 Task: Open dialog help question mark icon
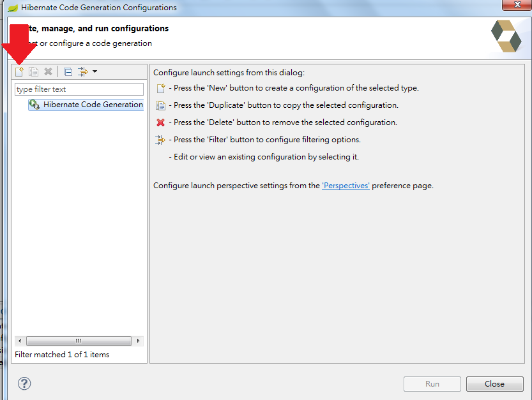pyautogui.click(x=24, y=383)
